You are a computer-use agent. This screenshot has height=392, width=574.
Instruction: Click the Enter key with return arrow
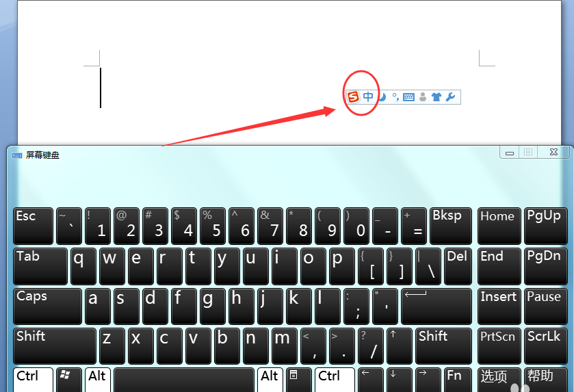[436, 306]
